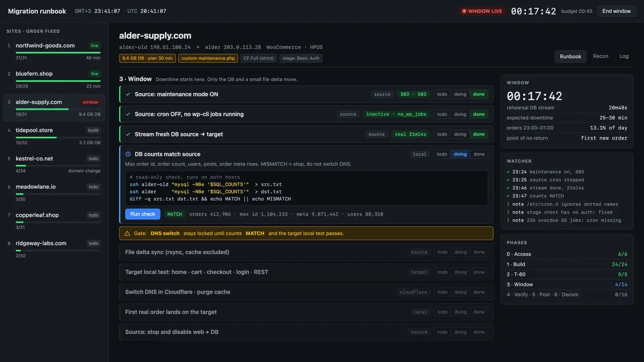Set maintenance mode ON step to doing

point(460,94)
